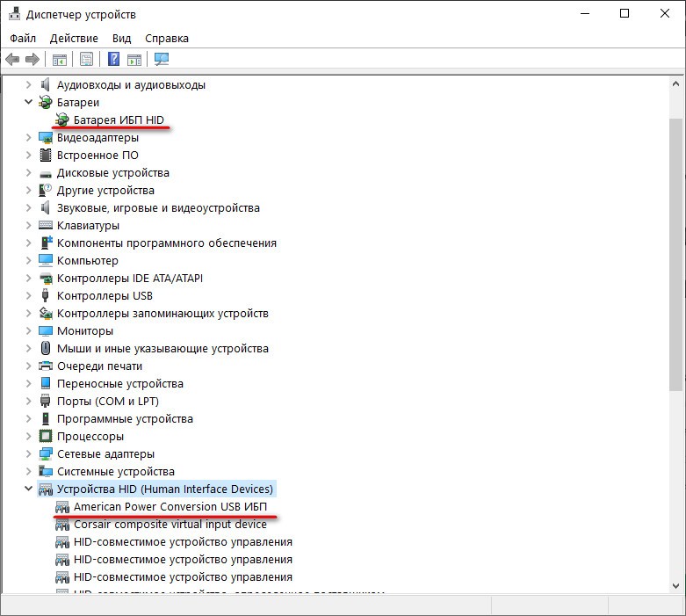Click the display icon of Видеоадаптеры
The height and width of the screenshot is (616, 686).
click(x=46, y=137)
